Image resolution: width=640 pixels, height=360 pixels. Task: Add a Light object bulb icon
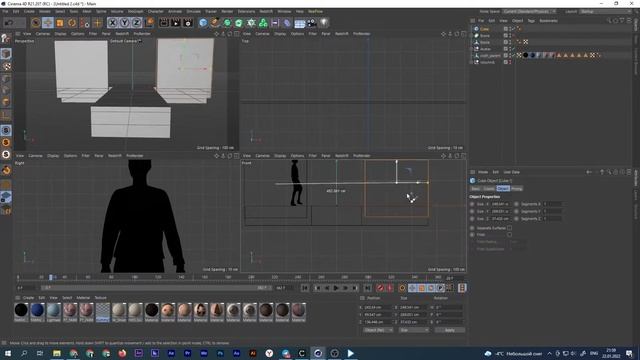click(324, 23)
